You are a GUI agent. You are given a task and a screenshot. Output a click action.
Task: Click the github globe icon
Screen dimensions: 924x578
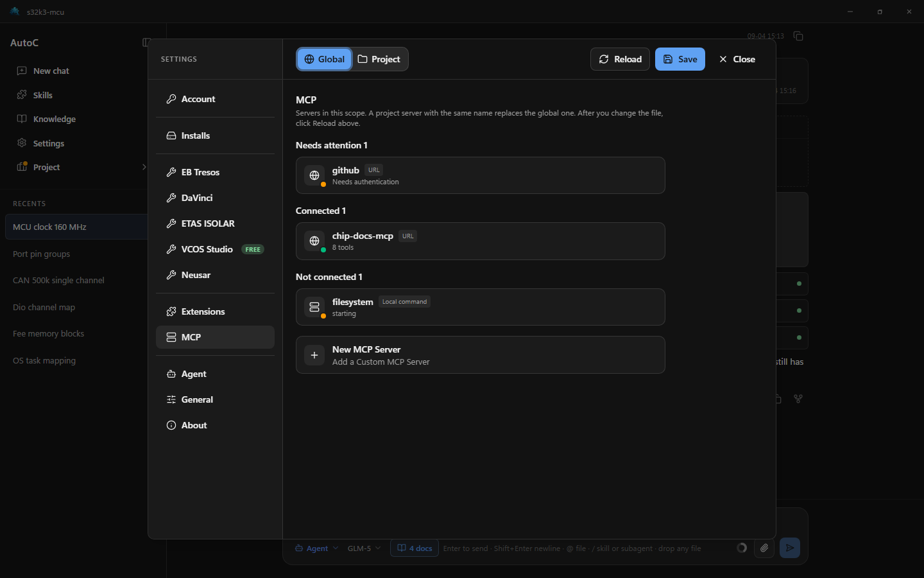pos(314,175)
